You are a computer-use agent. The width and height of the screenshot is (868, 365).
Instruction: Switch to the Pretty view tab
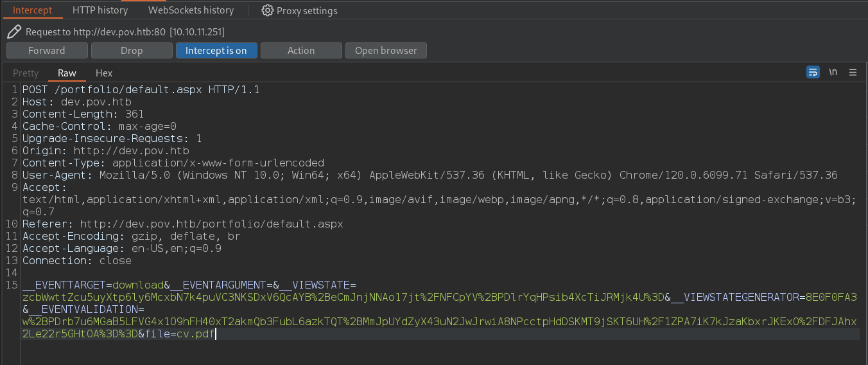click(x=26, y=73)
